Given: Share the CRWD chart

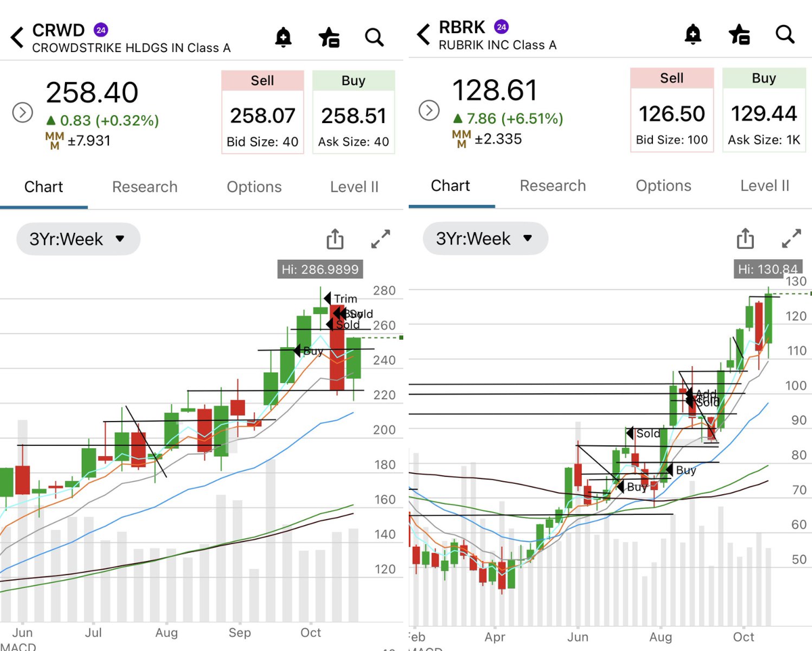Looking at the screenshot, I should click(x=335, y=239).
